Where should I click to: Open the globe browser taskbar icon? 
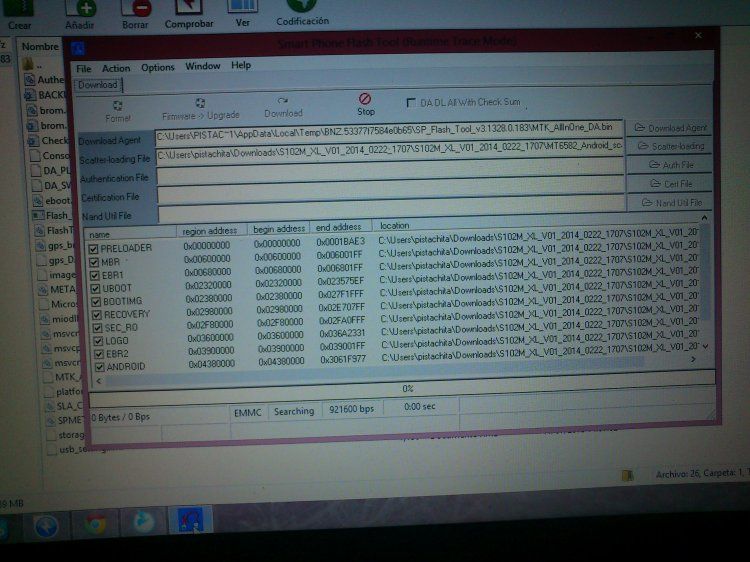pyautogui.click(x=46, y=525)
